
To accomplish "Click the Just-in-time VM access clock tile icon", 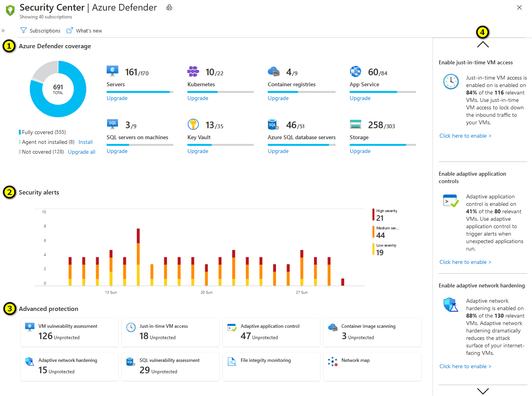I will [131, 327].
